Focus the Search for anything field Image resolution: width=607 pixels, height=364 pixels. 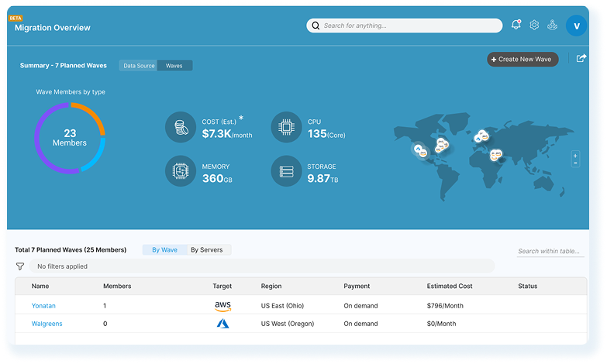404,26
